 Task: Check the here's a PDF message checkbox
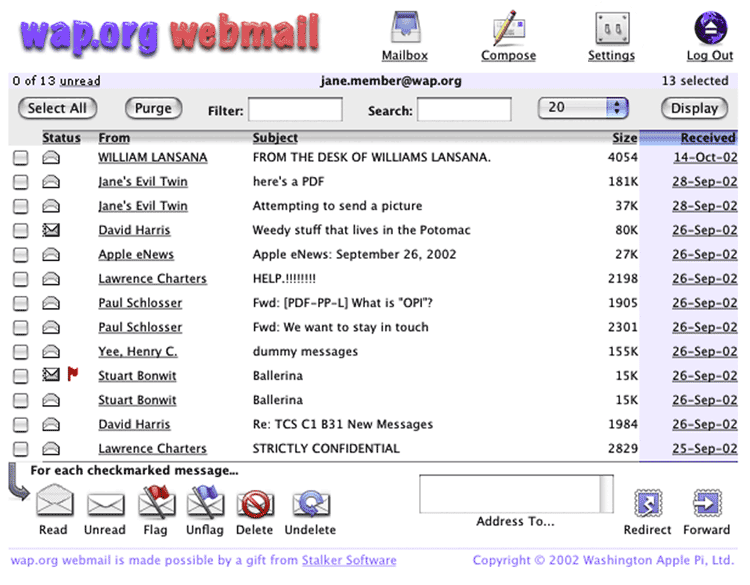(21, 182)
